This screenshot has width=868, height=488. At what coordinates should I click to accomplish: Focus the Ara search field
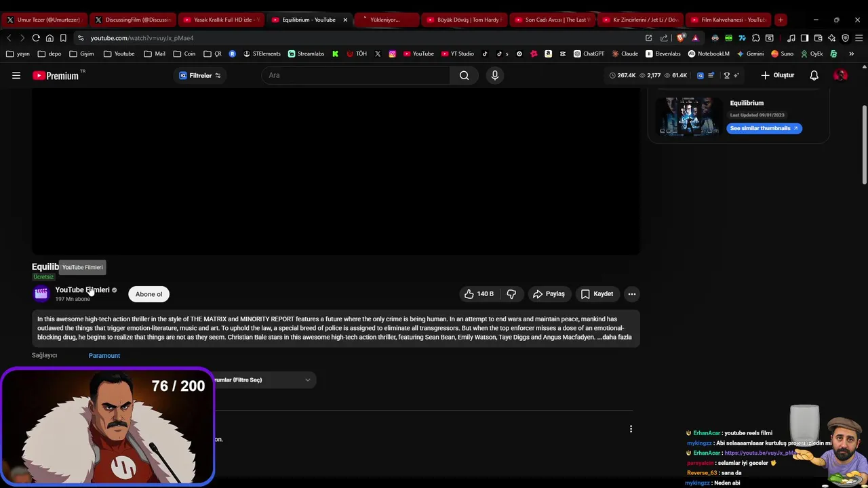(356, 75)
